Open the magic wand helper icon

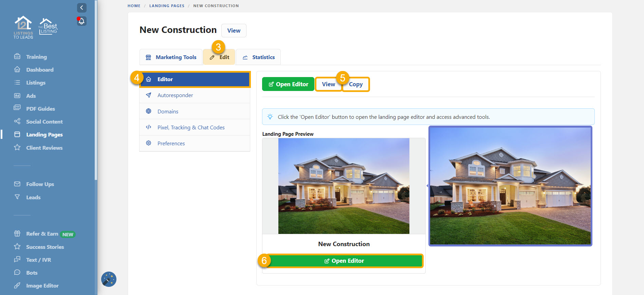click(109, 279)
